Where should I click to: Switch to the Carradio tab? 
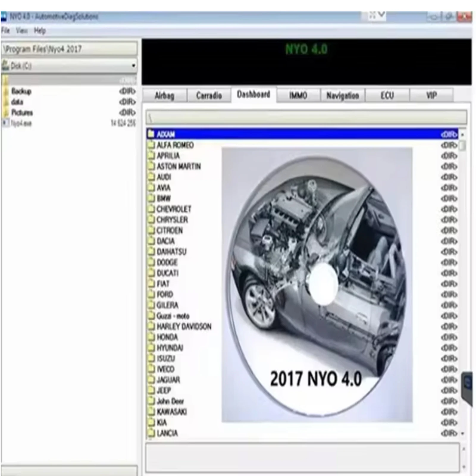tap(209, 95)
